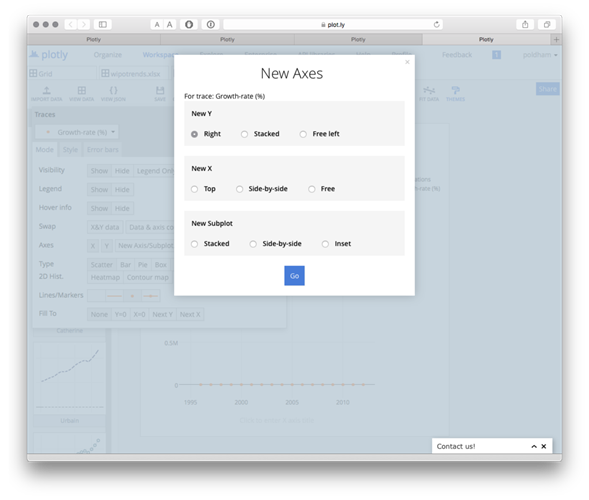Screen dimensions: 589x500
Task: Select the Top option under New X
Action: (194, 189)
